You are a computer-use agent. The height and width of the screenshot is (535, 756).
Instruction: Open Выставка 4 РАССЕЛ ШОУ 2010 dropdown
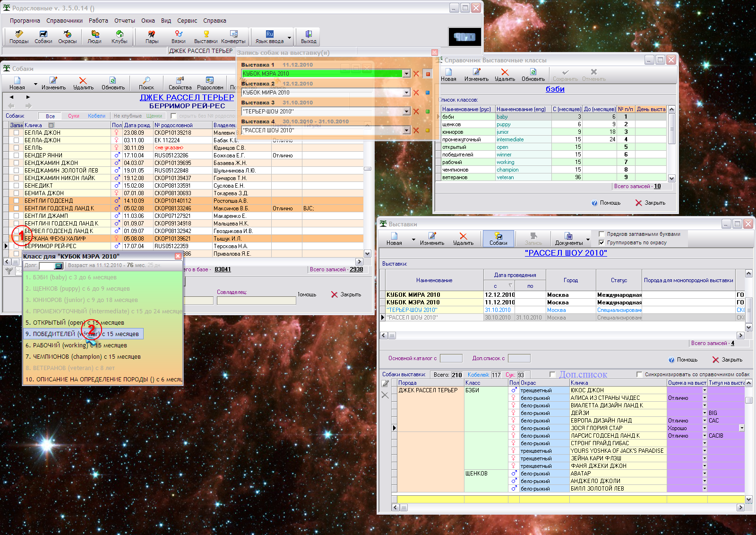[406, 130]
